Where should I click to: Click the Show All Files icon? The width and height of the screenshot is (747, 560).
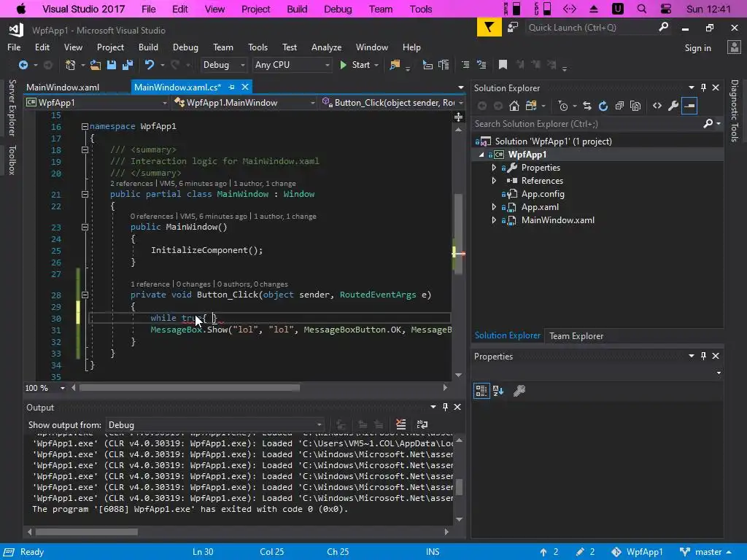(635, 106)
